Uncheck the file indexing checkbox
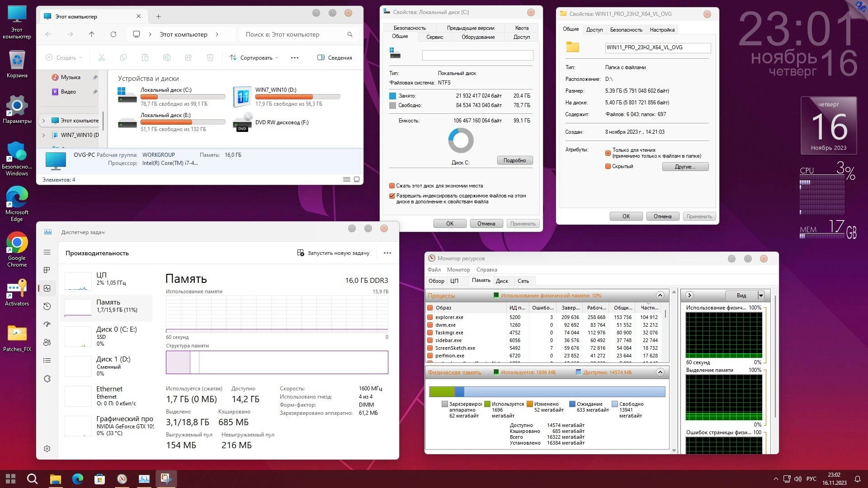 392,196
